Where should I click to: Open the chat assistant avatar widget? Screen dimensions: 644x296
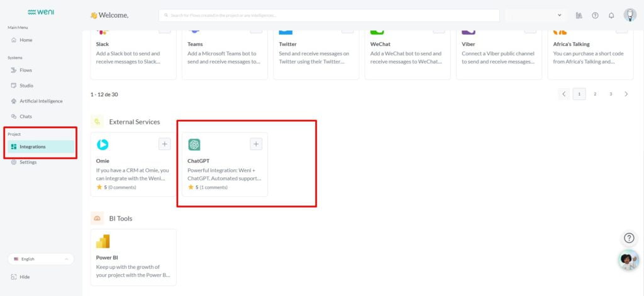coord(628,260)
